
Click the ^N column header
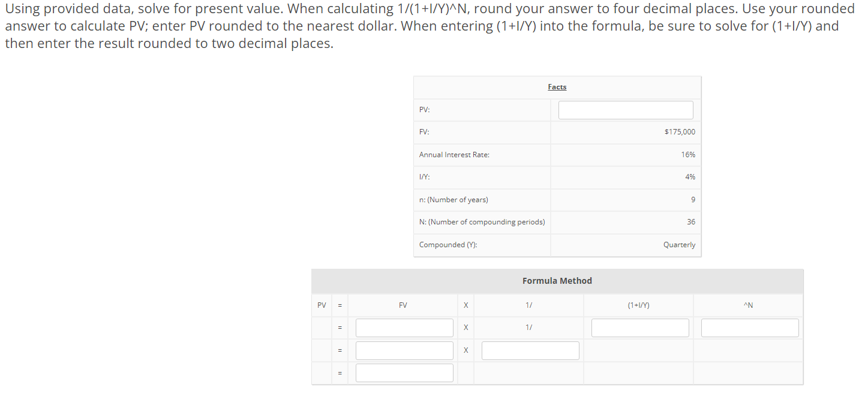coord(748,305)
